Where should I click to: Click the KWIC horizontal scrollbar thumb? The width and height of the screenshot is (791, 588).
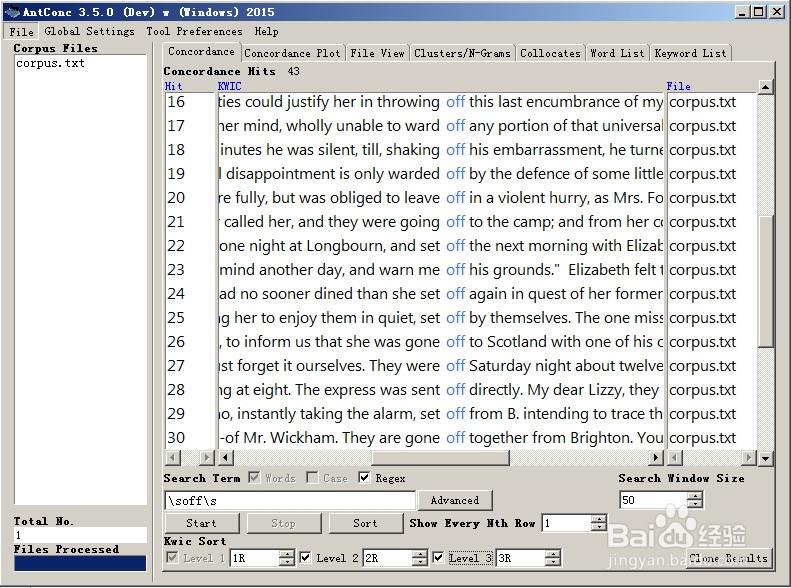point(440,458)
